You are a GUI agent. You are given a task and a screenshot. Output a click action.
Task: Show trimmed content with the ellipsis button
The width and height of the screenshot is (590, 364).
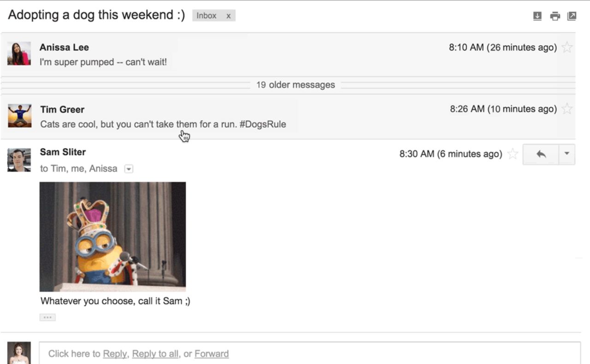pos(47,317)
